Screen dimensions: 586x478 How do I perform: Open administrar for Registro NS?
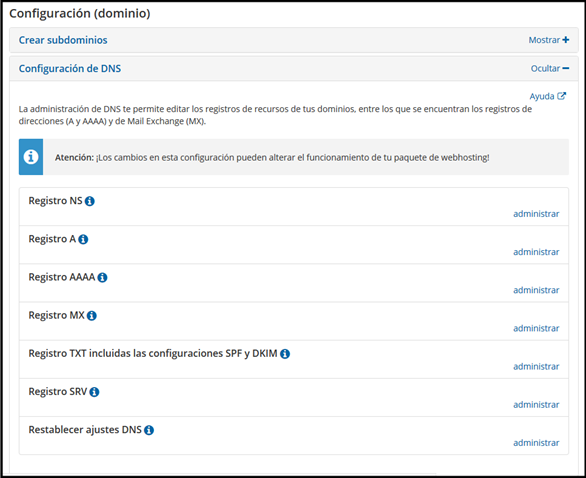pos(536,214)
